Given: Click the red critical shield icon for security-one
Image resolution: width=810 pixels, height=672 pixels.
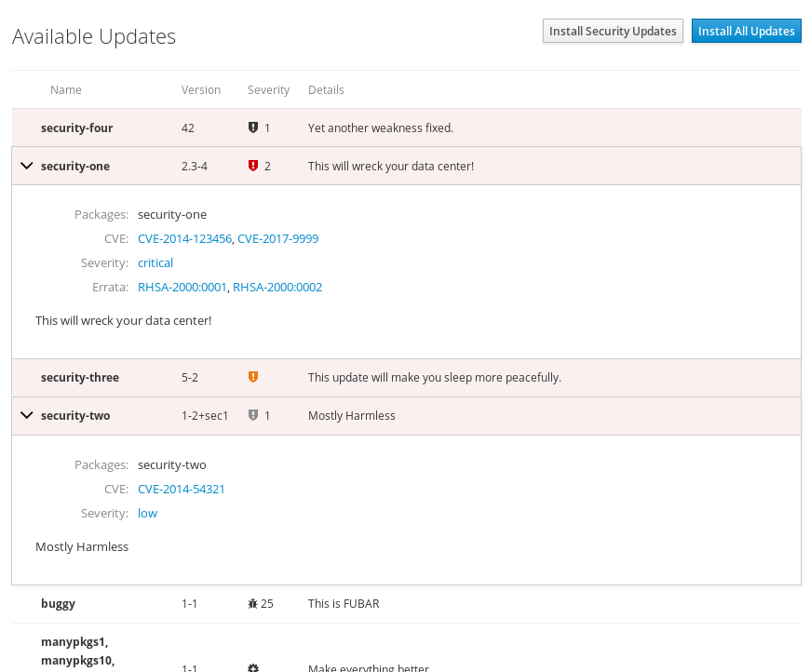Looking at the screenshot, I should click(252, 166).
